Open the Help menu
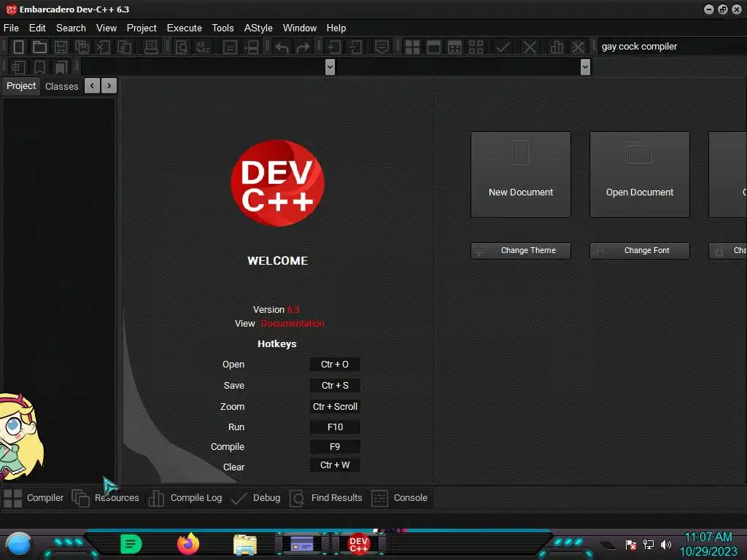The height and width of the screenshot is (560, 747). pyautogui.click(x=336, y=28)
